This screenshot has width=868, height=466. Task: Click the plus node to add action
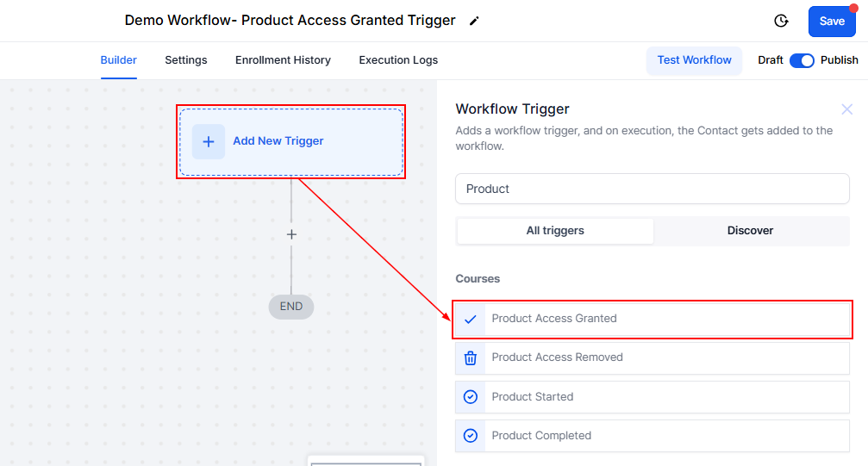(x=291, y=234)
